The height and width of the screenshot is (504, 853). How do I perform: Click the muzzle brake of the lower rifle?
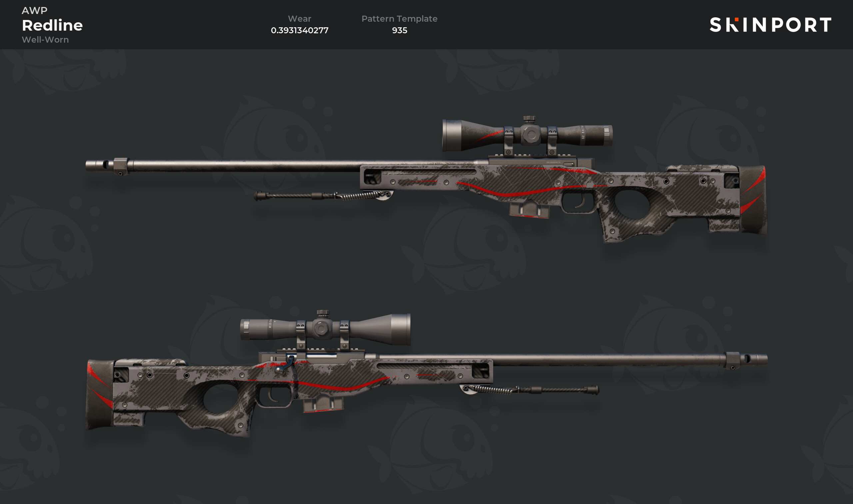click(747, 360)
